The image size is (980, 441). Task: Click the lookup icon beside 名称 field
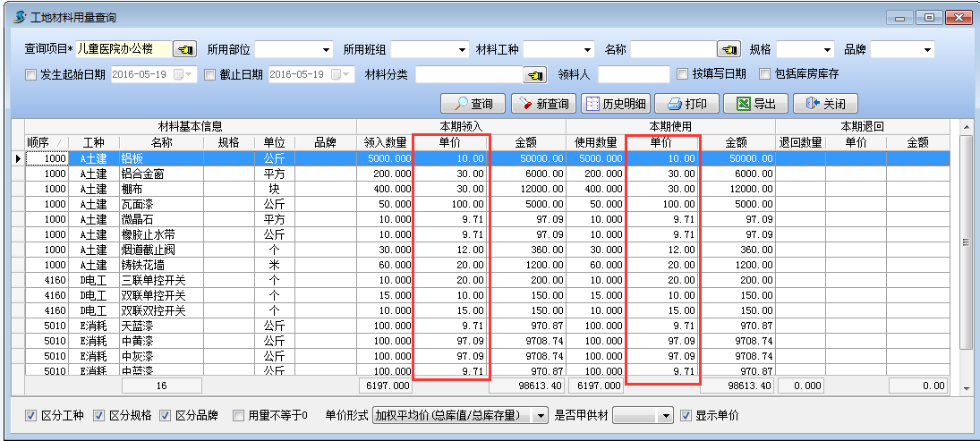pyautogui.click(x=729, y=49)
